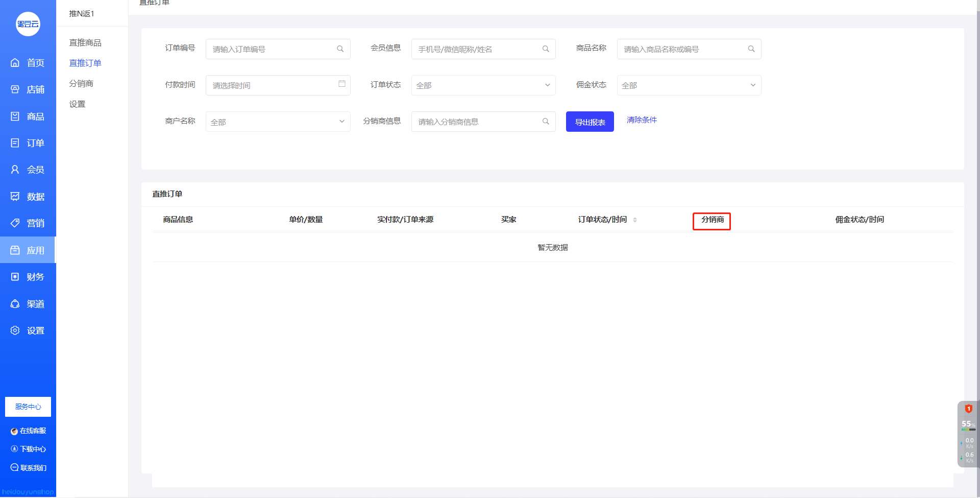Click the 清除条件 link

(x=642, y=120)
